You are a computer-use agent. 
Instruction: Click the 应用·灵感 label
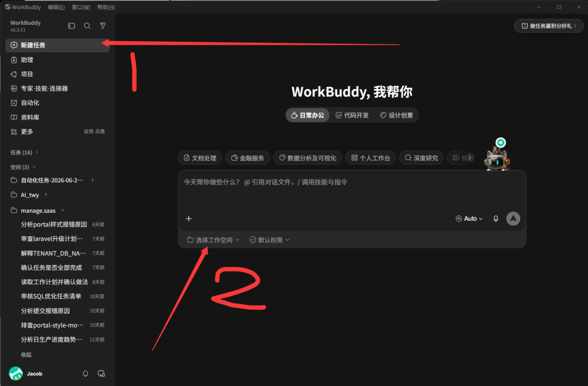click(94, 131)
